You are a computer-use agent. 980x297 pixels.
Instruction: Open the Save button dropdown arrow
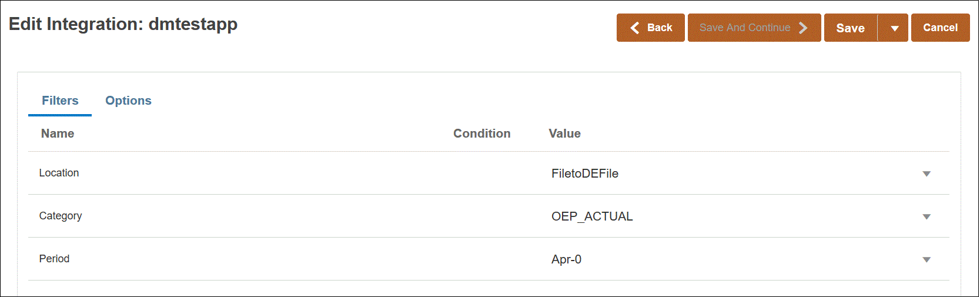(894, 28)
